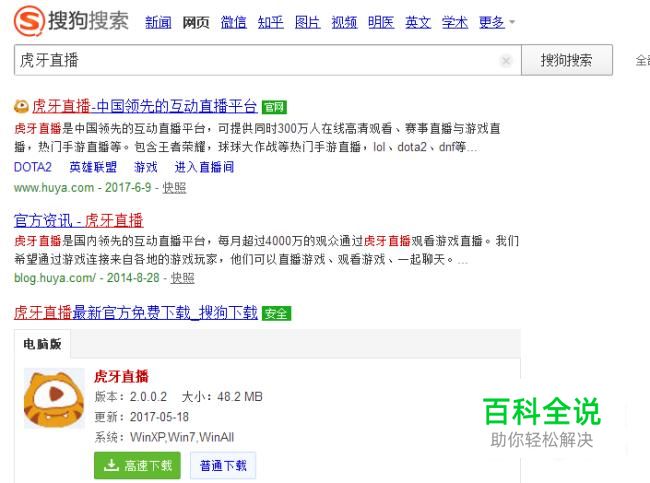Viewport: 650px width, 483px height.
Task: Open the 游戏 sublink
Action: [x=146, y=167]
